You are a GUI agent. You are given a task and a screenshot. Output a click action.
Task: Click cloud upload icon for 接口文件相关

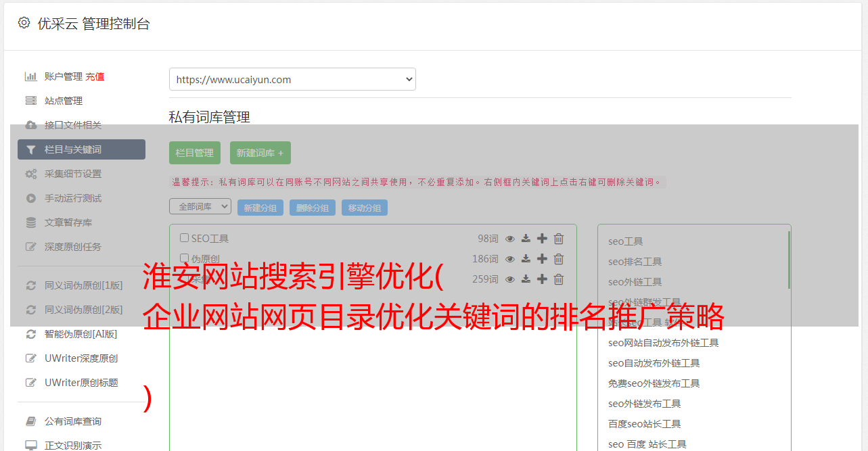pos(30,125)
